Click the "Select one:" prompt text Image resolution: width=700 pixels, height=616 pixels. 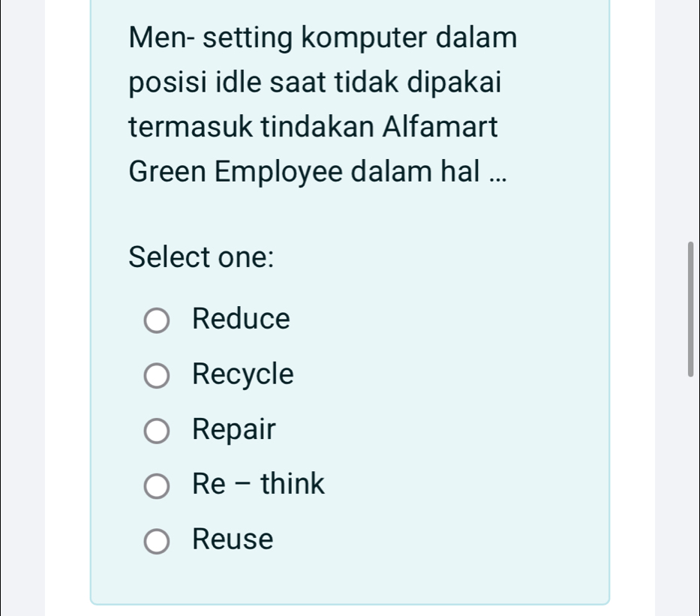[x=200, y=257]
